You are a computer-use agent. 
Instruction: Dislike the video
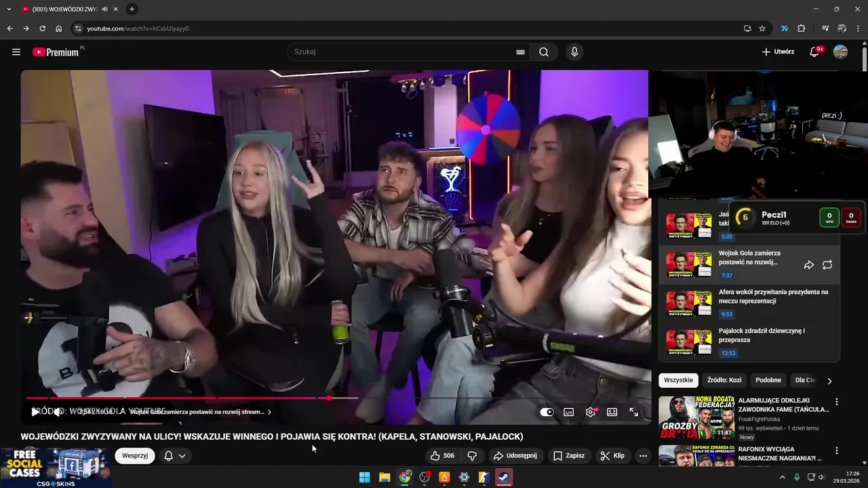(472, 455)
